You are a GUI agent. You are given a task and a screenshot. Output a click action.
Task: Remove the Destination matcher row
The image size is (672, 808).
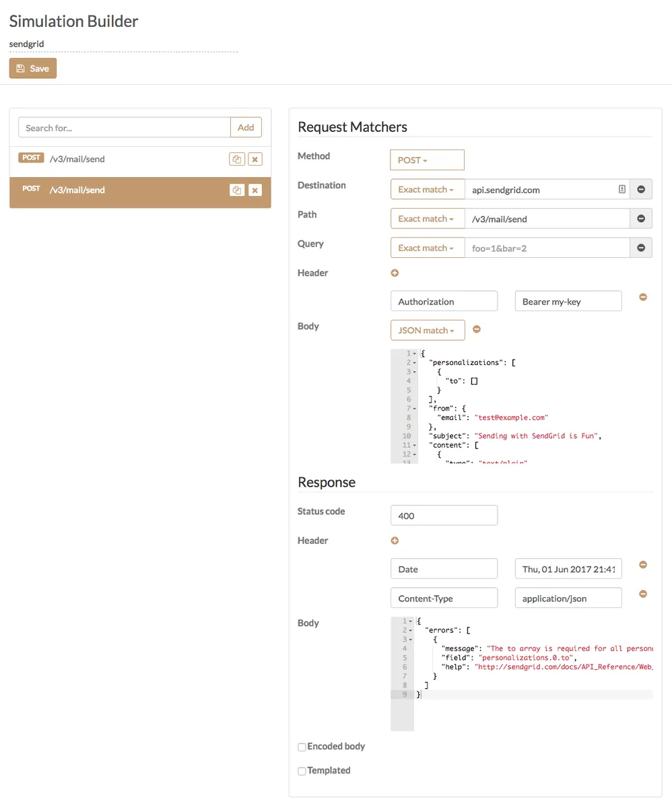click(640, 189)
